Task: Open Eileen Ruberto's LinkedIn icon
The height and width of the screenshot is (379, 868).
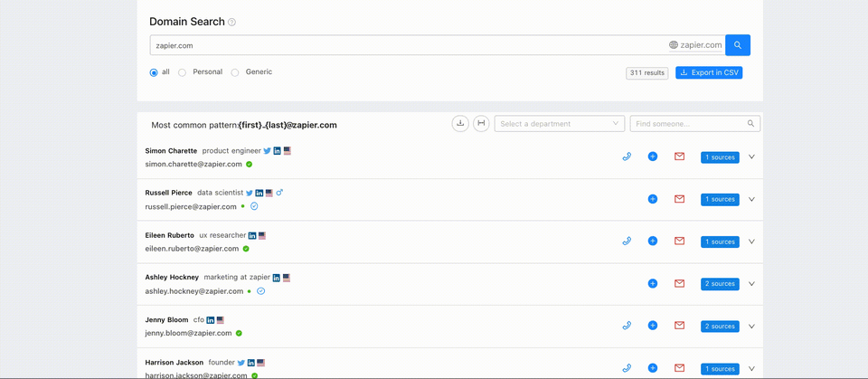Action: click(252, 235)
